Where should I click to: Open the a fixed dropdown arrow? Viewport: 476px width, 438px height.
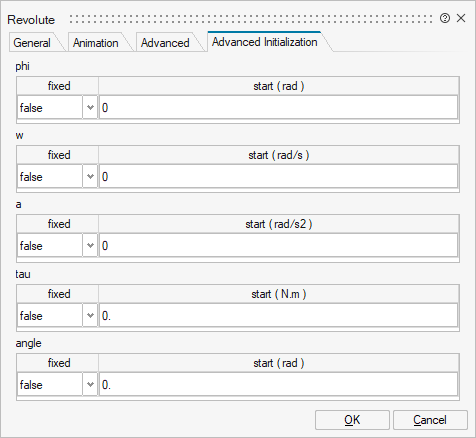point(90,245)
